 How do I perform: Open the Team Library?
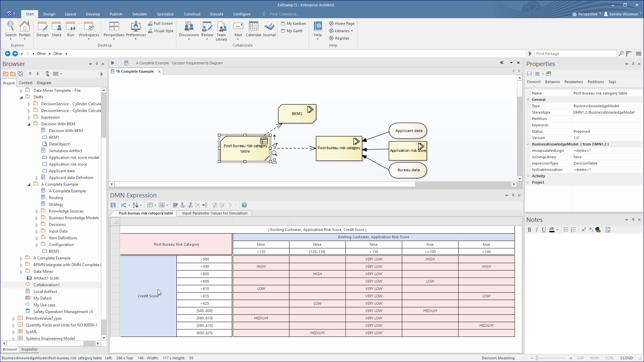(x=221, y=31)
